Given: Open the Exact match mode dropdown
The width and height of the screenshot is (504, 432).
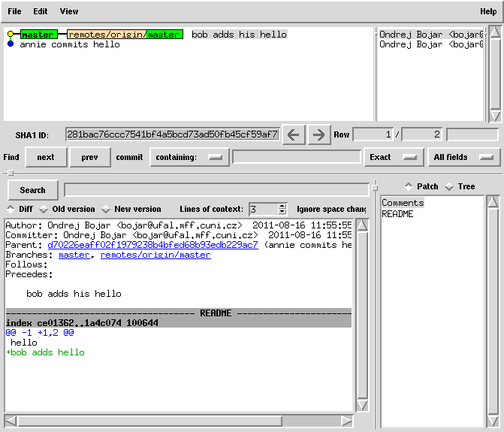Looking at the screenshot, I should (x=392, y=157).
